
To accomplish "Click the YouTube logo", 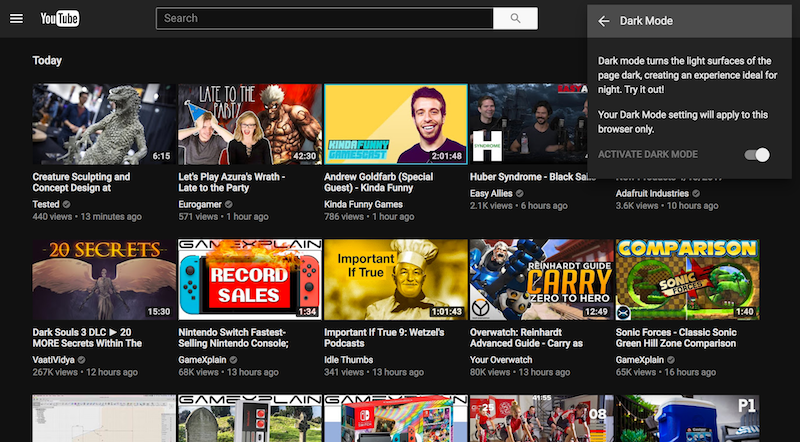I will [x=60, y=19].
